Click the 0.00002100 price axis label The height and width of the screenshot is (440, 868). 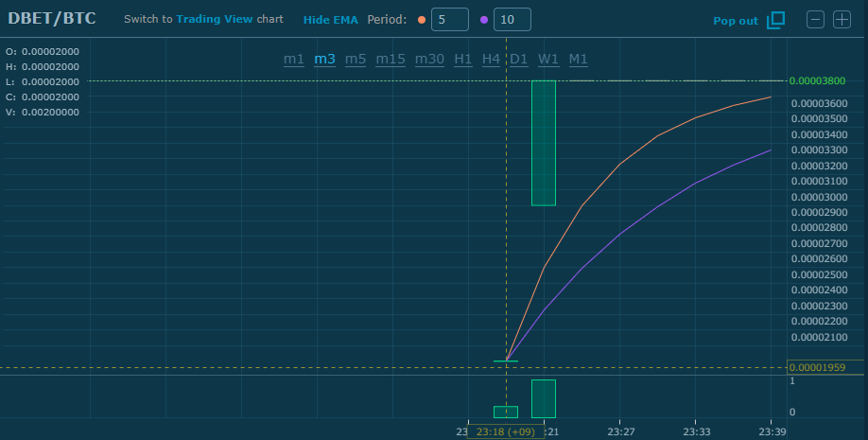click(x=819, y=338)
